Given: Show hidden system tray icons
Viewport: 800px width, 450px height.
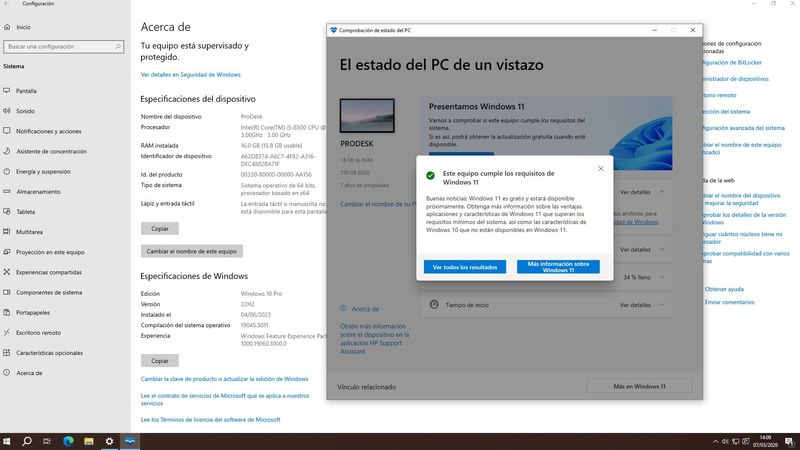Looking at the screenshot, I should [715, 442].
